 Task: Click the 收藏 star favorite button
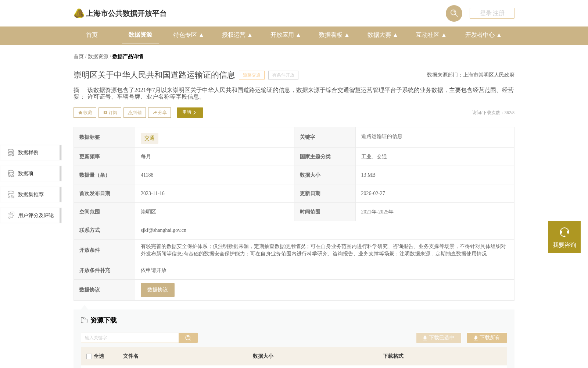[x=85, y=113]
